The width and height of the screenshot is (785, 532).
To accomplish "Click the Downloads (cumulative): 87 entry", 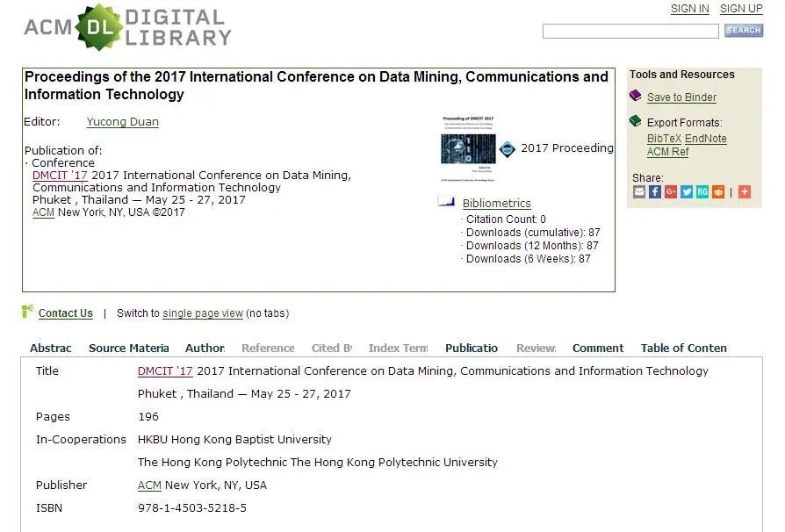I will click(533, 233).
